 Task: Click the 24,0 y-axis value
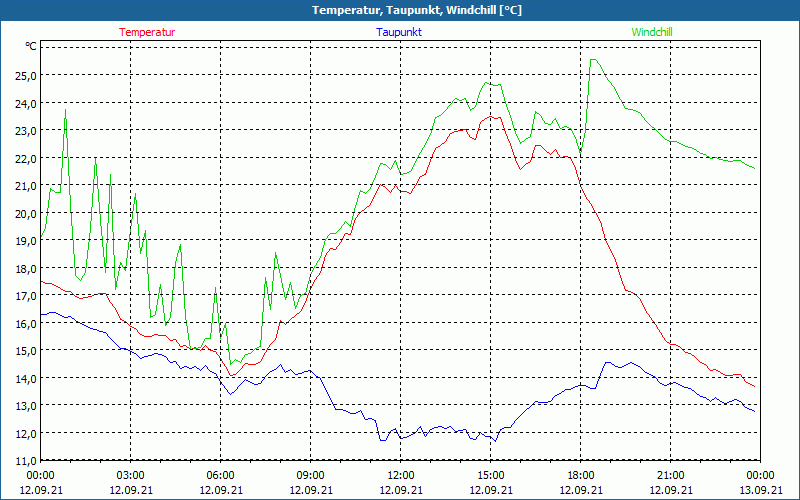point(26,103)
